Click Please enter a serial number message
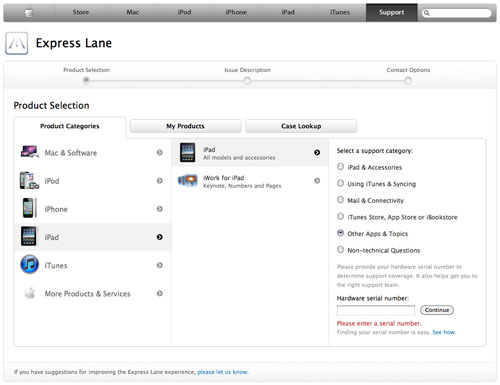 [379, 323]
